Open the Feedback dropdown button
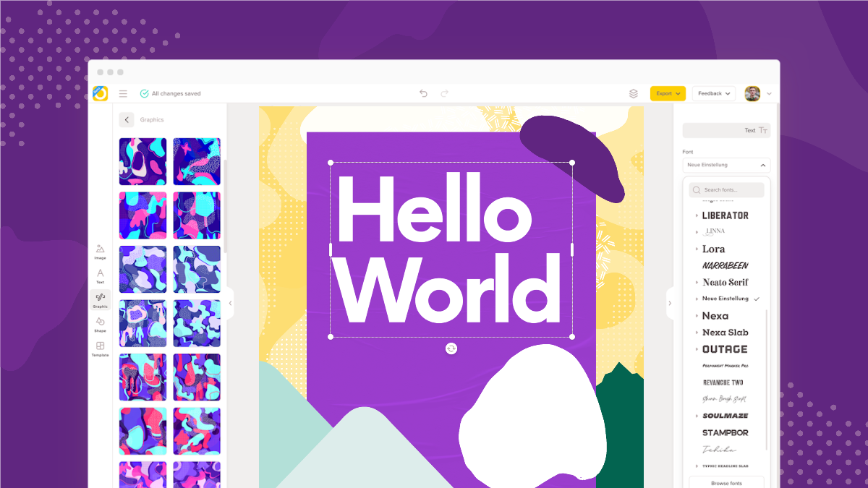Image resolution: width=868 pixels, height=488 pixels. coord(714,93)
